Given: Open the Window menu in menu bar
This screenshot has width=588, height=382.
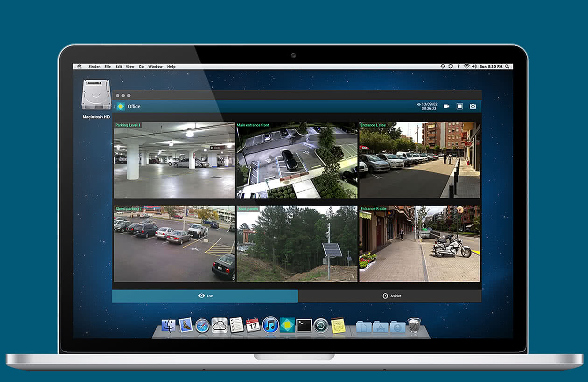Looking at the screenshot, I should tap(155, 67).
